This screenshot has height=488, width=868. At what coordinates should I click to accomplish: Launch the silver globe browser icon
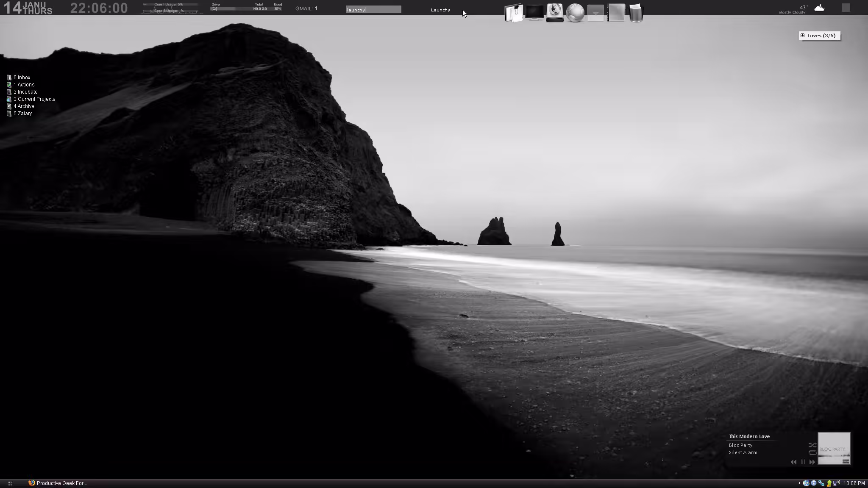pyautogui.click(x=575, y=13)
